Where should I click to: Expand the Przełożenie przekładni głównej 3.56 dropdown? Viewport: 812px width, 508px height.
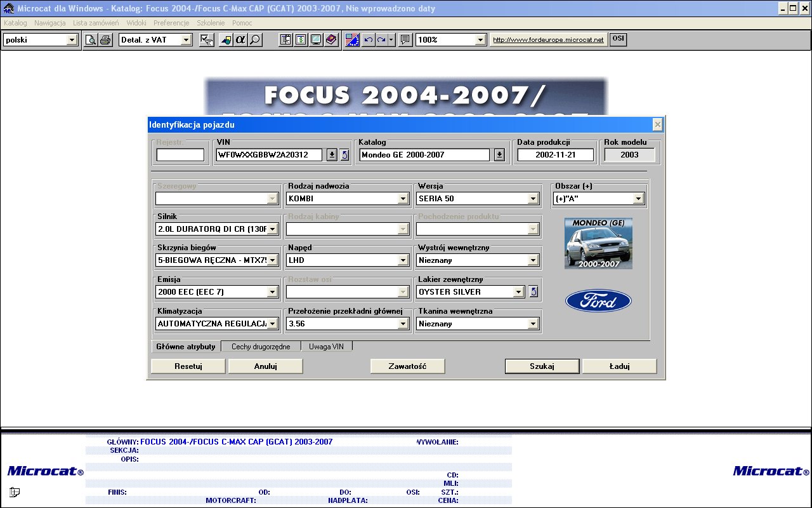click(403, 324)
